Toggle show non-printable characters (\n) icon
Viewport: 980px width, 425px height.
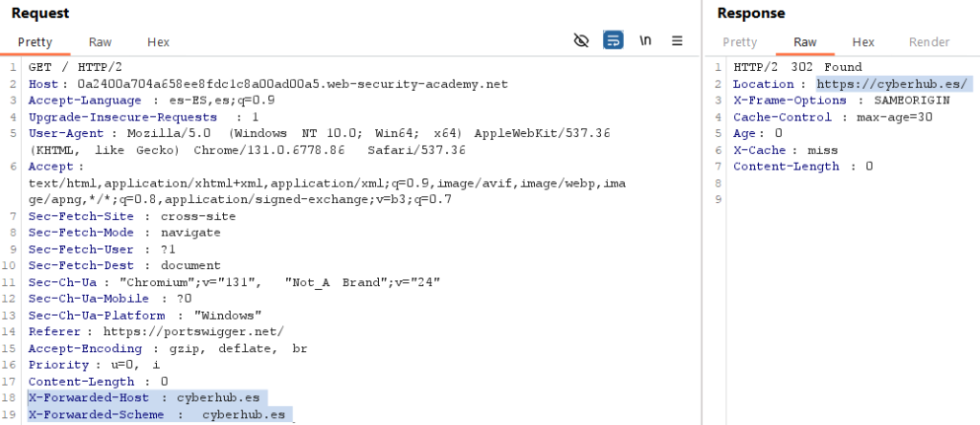[x=646, y=40]
